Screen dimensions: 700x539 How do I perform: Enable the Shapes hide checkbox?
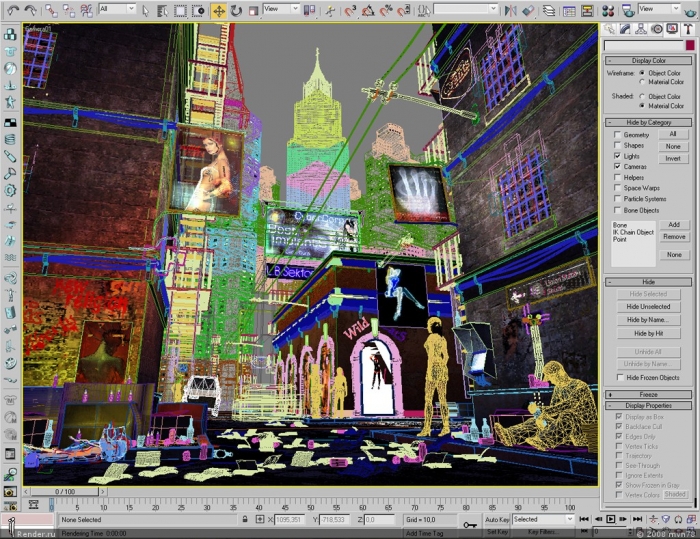click(x=617, y=145)
